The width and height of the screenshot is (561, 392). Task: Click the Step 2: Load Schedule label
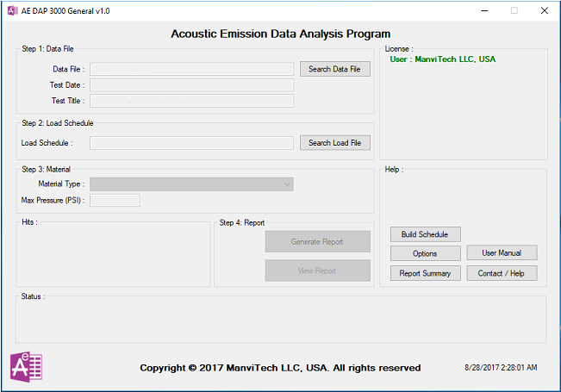pos(57,123)
